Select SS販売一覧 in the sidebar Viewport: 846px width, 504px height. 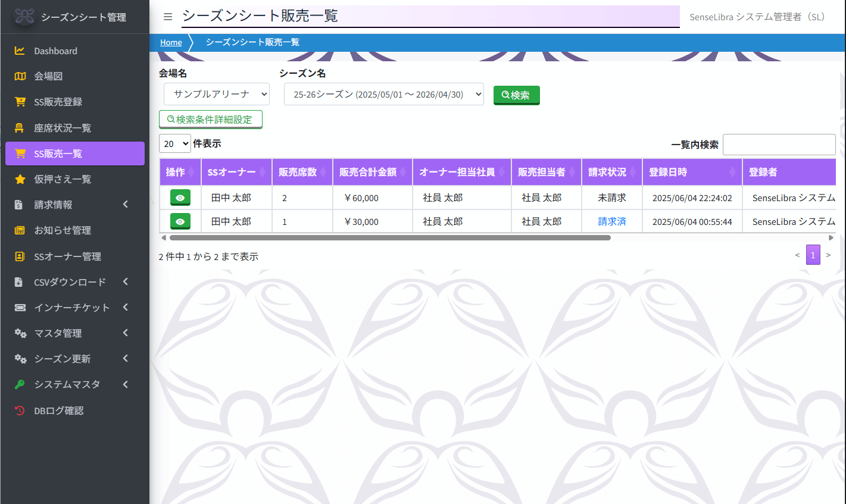pos(74,154)
